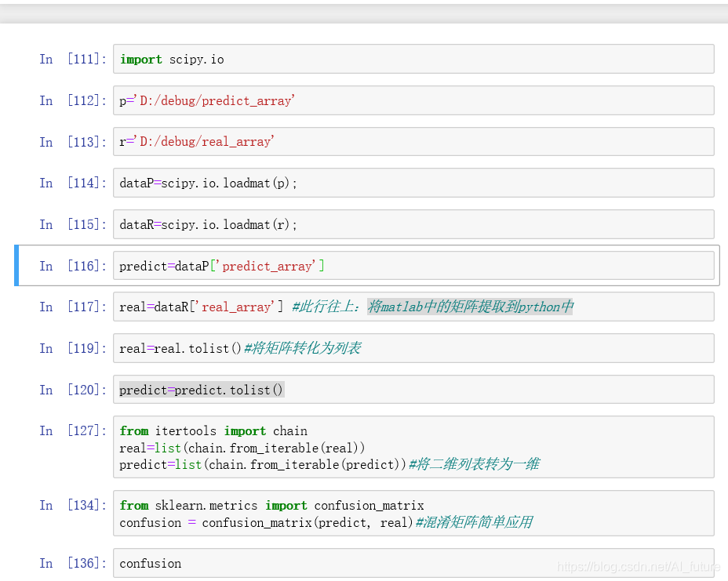Click the final 'confusion' output cell

[x=413, y=564]
